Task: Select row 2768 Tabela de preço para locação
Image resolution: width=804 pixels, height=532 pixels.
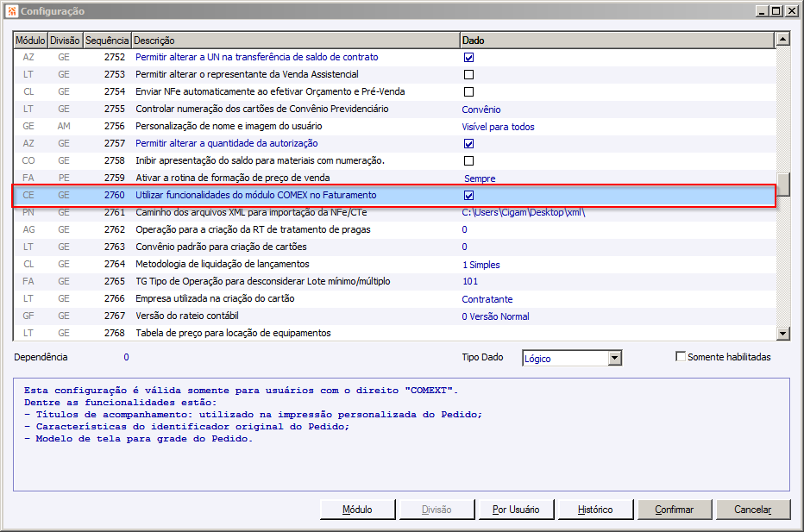Action: click(x=394, y=333)
